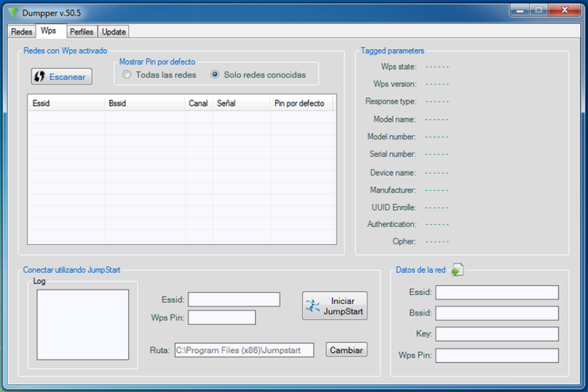This screenshot has height=392, width=588.
Task: Click the Canal column header
Action: [199, 103]
